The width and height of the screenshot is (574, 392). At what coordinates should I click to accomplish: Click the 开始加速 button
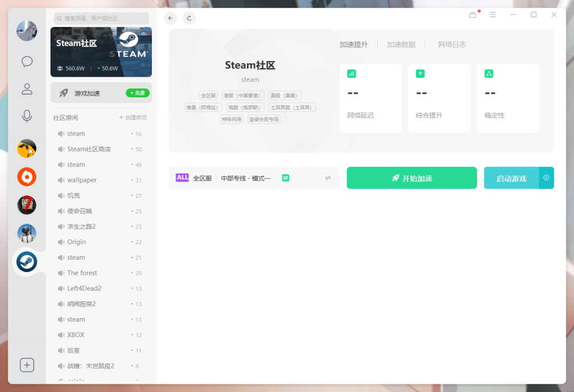coord(412,178)
